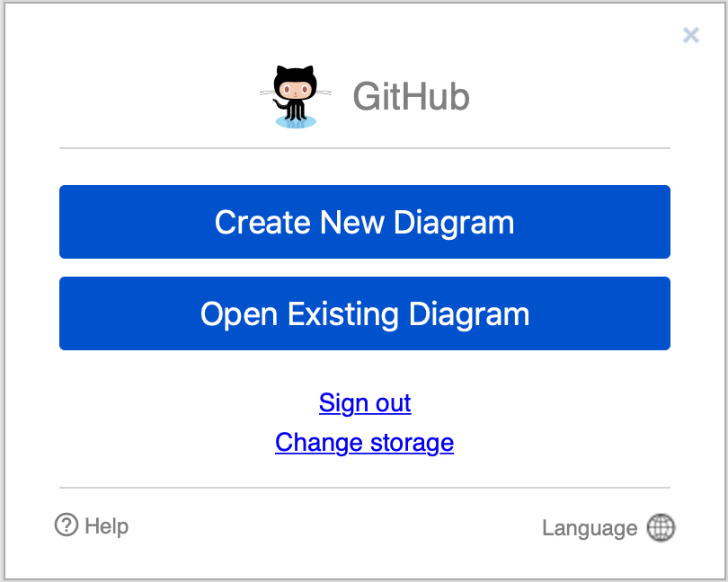Select the globe symbol next to Language
This screenshot has width=728, height=582.
point(661,528)
